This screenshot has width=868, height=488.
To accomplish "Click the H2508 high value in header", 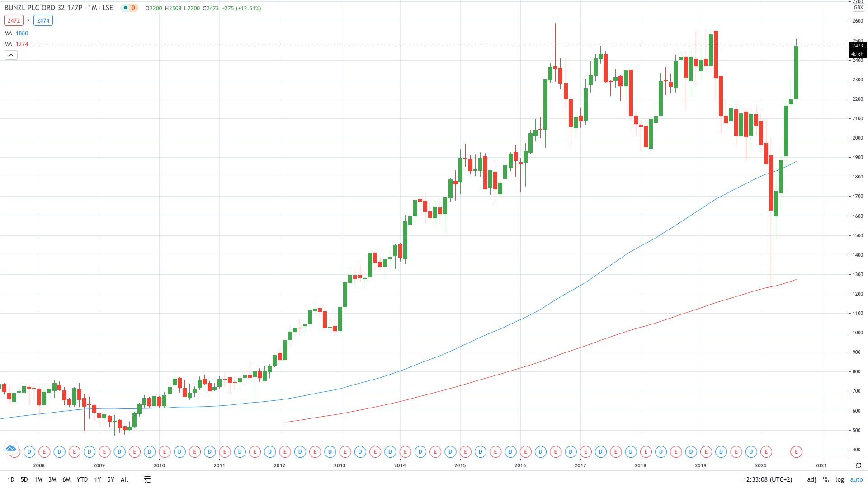I will point(173,8).
